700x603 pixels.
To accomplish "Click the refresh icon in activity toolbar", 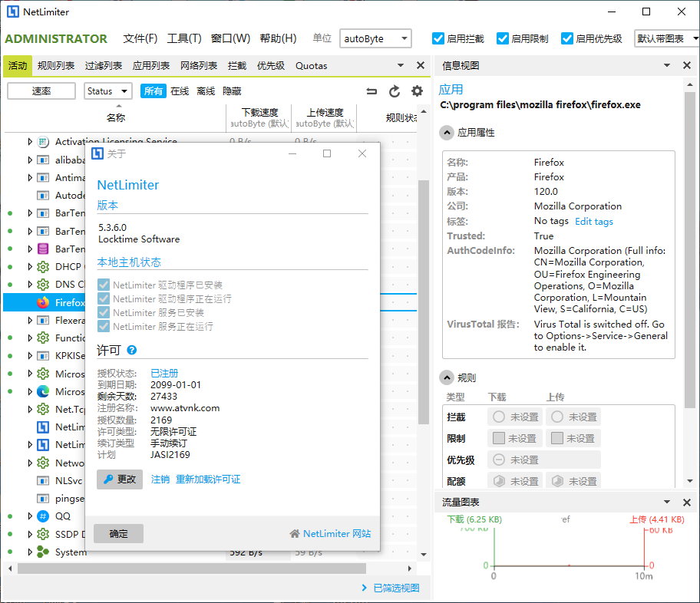I will coord(395,91).
